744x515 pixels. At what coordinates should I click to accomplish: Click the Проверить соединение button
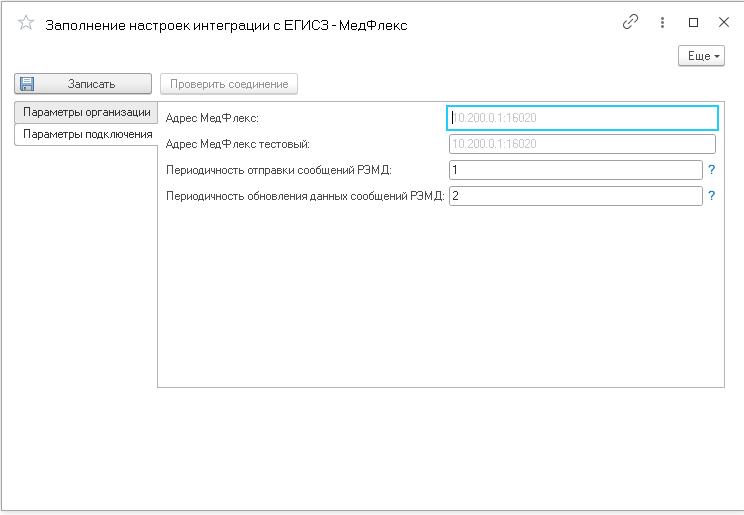point(229,84)
